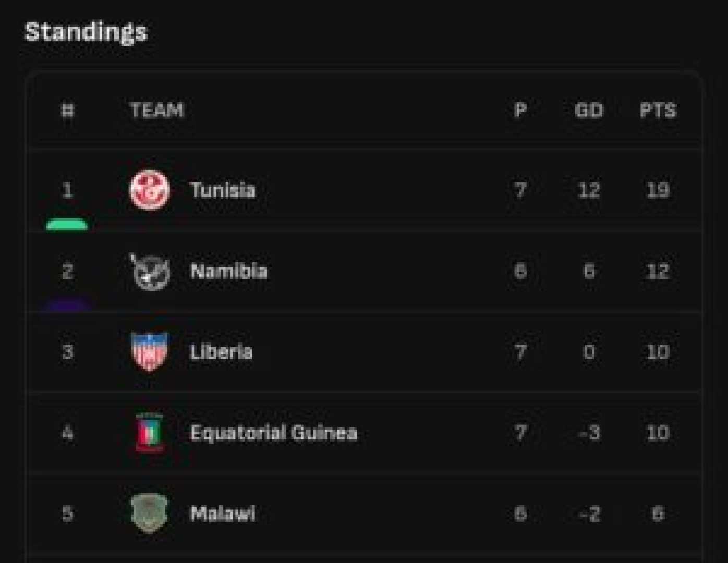Open the Equatorial Guinea team page
728x563 pixels.
[273, 433]
